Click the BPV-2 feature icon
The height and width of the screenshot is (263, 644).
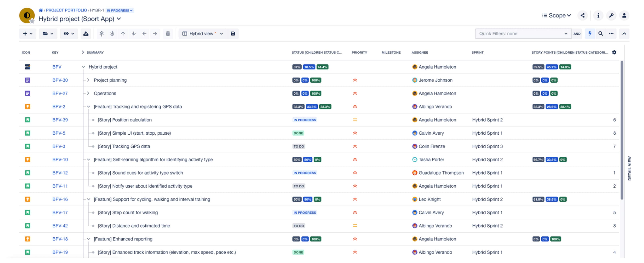click(x=28, y=107)
